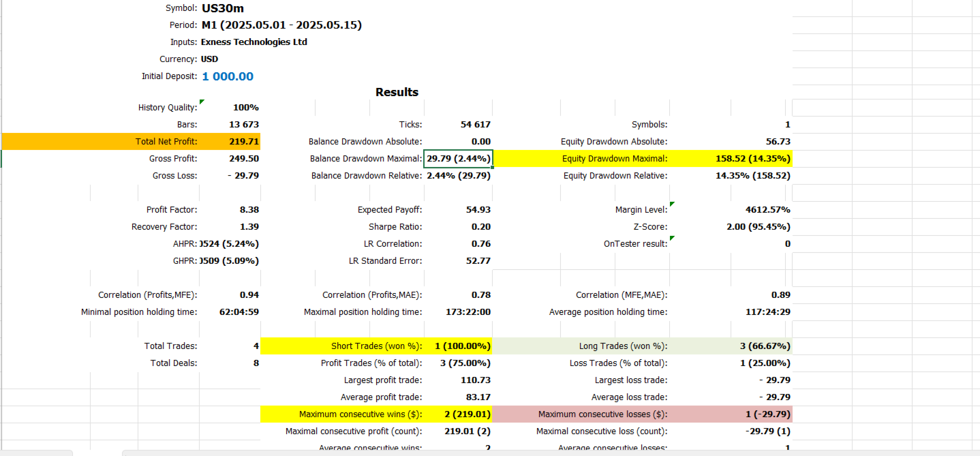980x456 pixels.
Task: Select the Sharpe Ratio value 0.20
Action: tap(481, 227)
